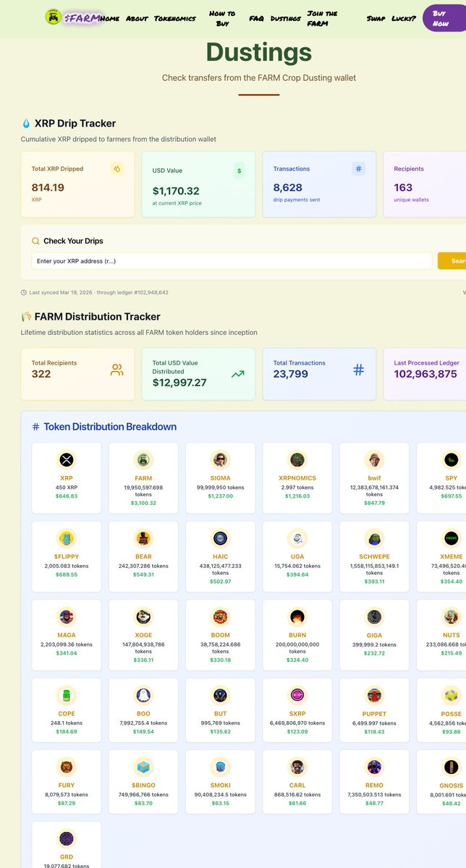Select the $FLIPPY token logo

click(67, 538)
